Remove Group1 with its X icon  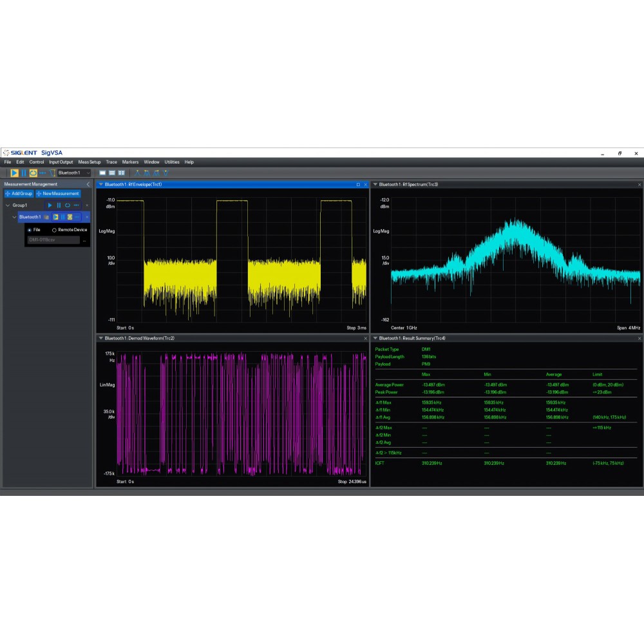click(x=87, y=205)
